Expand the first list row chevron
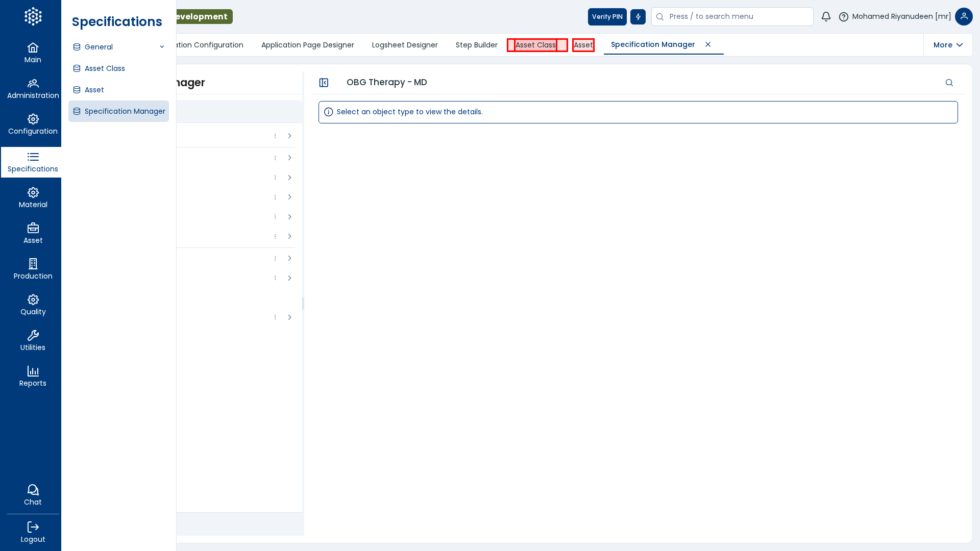The image size is (980, 551). [x=289, y=136]
